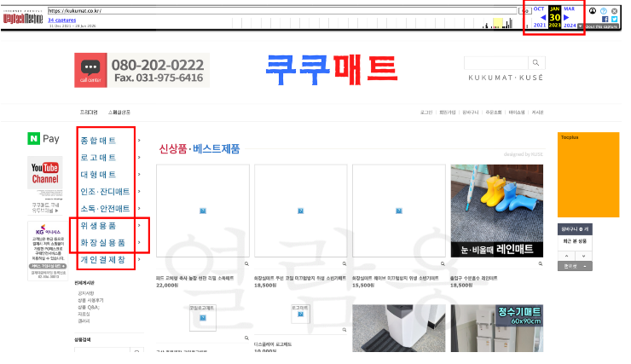Expand the 인조·잔디매트 category arrow
The width and height of the screenshot is (631, 364).
coord(139,192)
